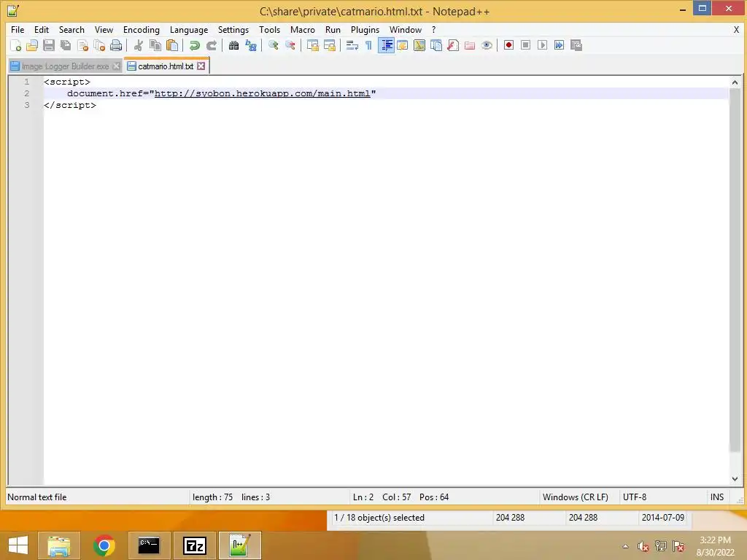Image resolution: width=747 pixels, height=560 pixels.
Task: Toggle word wrap toolbar icon
Action: (x=352, y=45)
